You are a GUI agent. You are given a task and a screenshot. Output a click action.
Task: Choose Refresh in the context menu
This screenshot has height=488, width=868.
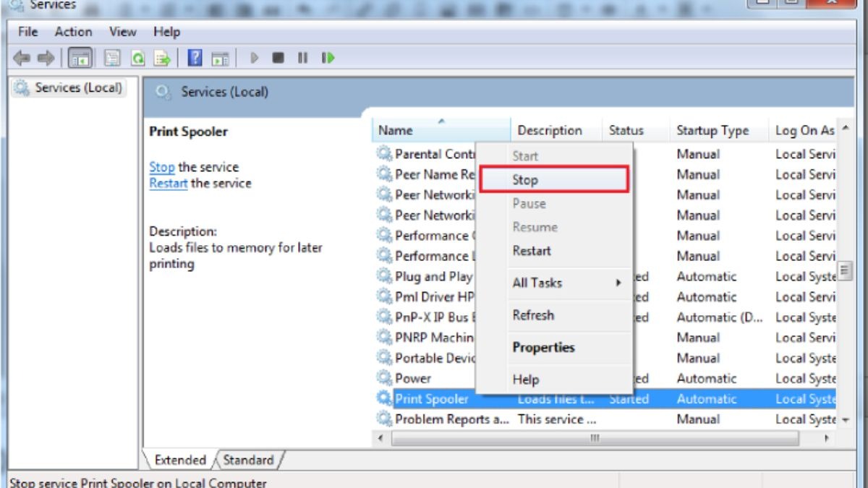click(x=555, y=315)
